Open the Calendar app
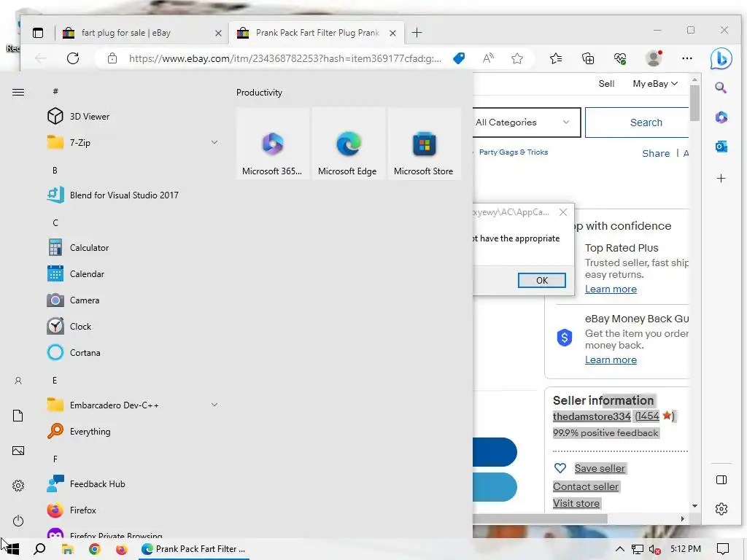Viewport: 747px width, 560px height. pos(133,274)
